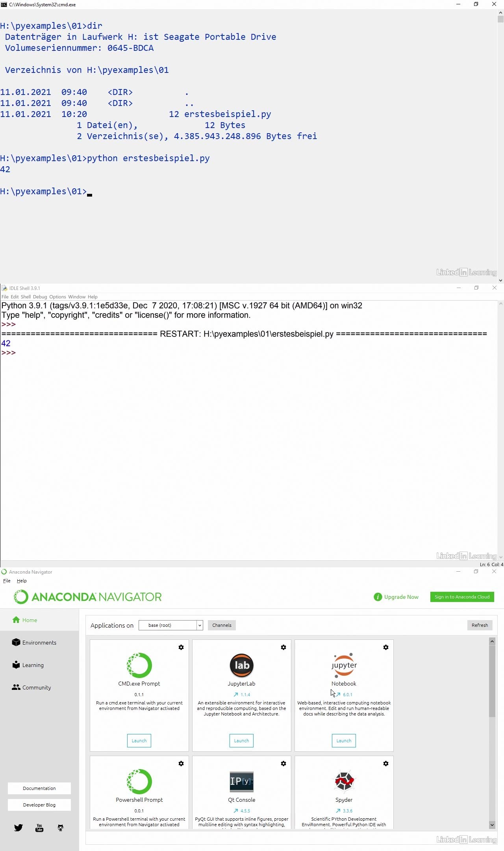Open the Powershell Prompt gear icon
The image size is (504, 851).
pos(181,764)
